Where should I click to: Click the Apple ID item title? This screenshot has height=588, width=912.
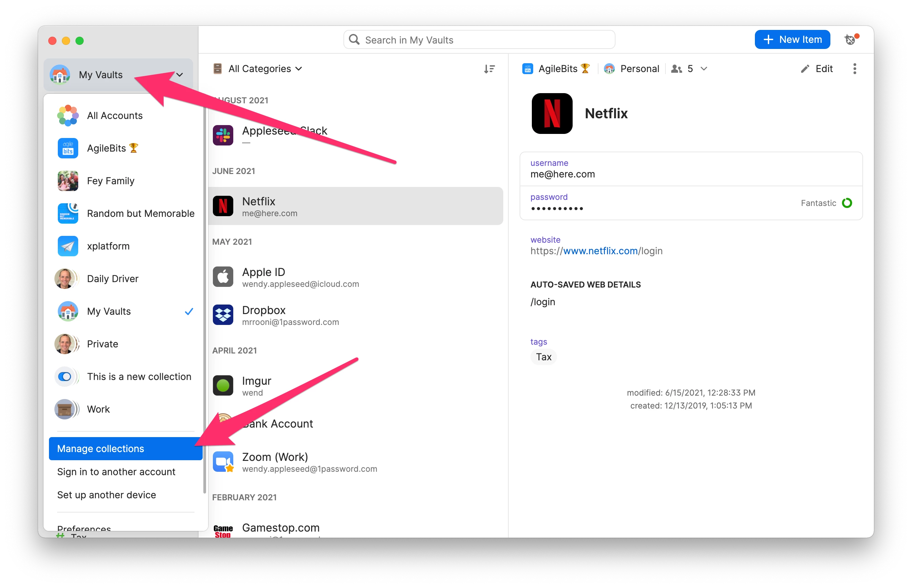coord(264,272)
